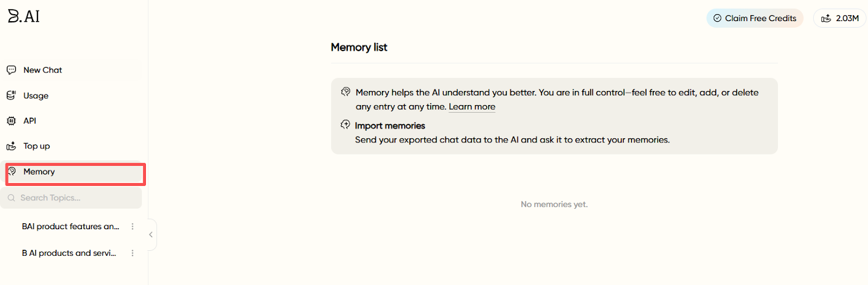
Task: Click the checkmark icon in Claim Free Credits
Action: [717, 18]
